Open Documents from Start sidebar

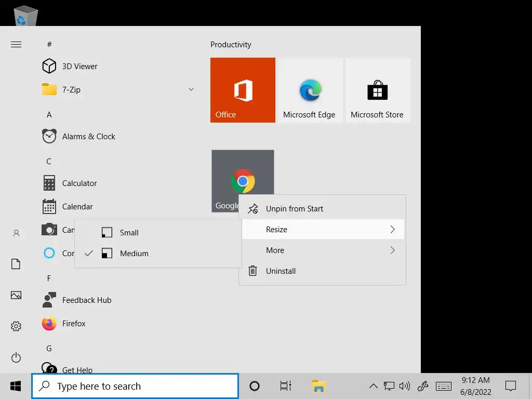(16, 263)
